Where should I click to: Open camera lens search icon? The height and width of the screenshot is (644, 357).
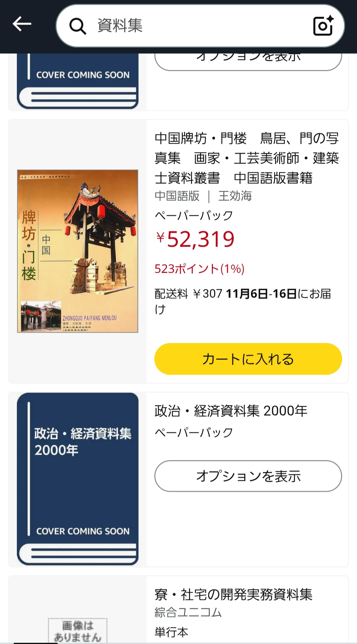[323, 25]
